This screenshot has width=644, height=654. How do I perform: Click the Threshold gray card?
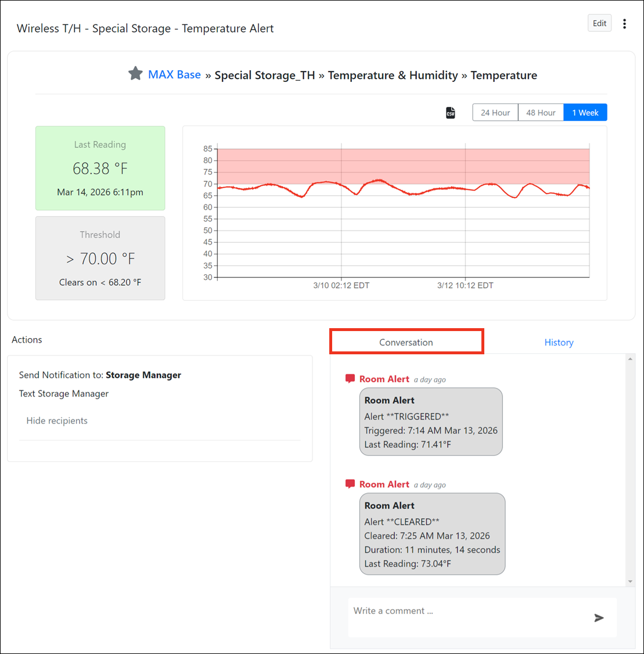point(100,258)
